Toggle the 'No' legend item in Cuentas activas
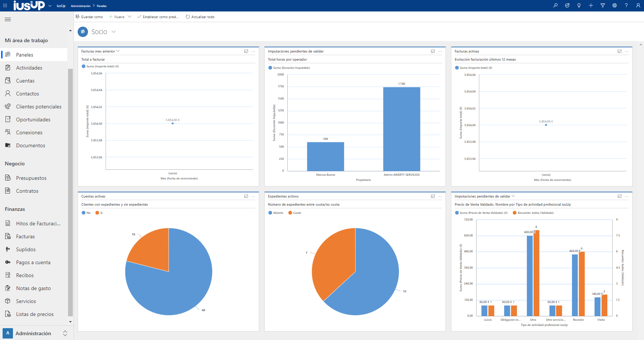This screenshot has width=644, height=340. click(x=86, y=213)
